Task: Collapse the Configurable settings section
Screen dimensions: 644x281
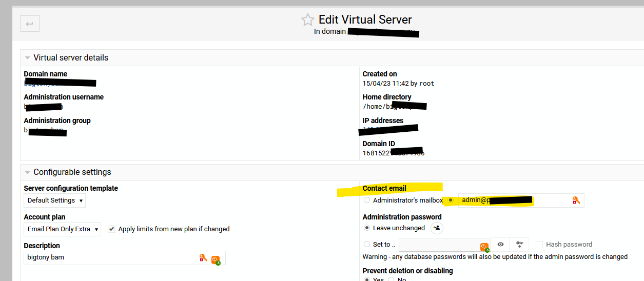Action: click(28, 172)
